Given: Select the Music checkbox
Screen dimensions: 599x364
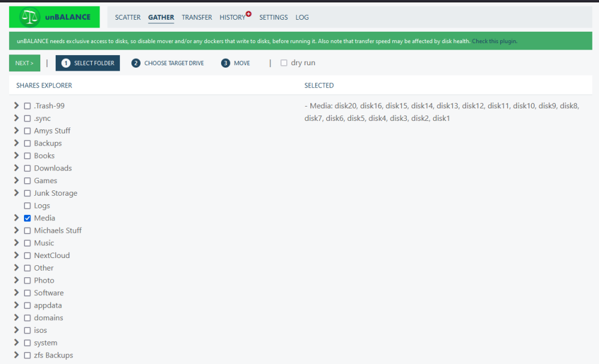Looking at the screenshot, I should 27,243.
